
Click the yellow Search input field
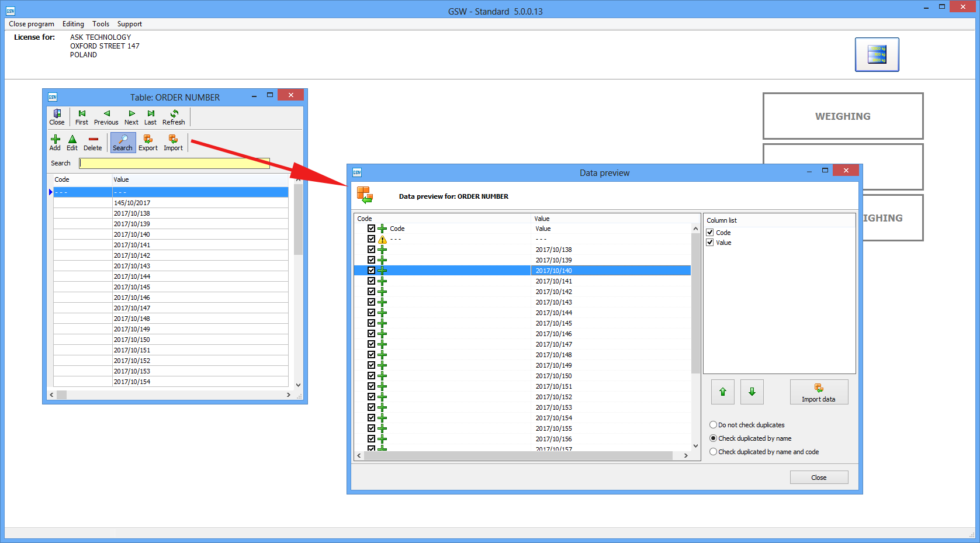point(175,163)
